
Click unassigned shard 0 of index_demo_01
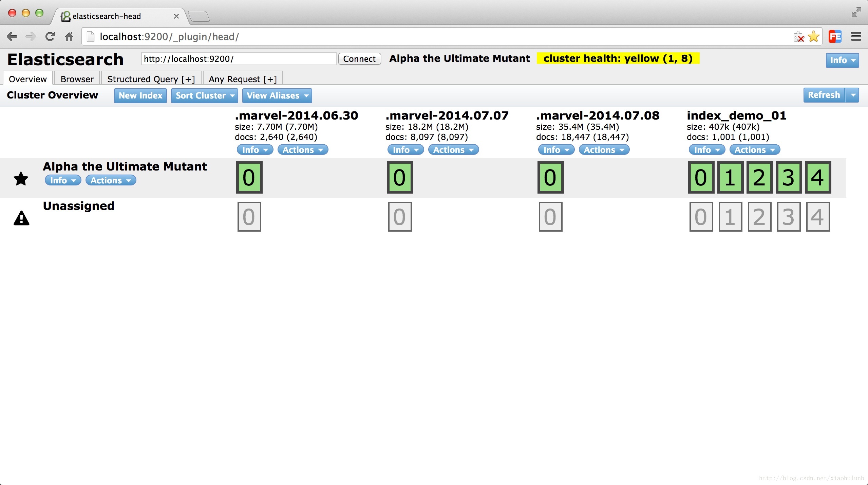701,217
